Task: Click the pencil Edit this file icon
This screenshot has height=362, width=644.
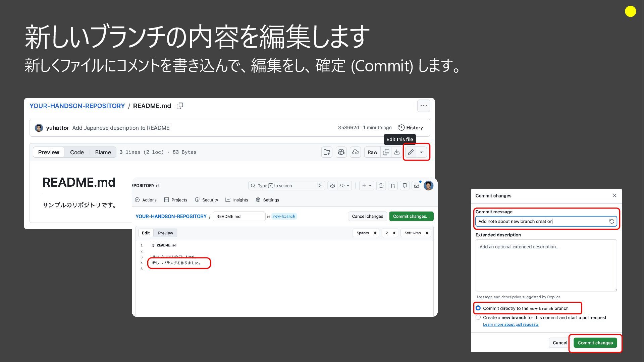Action: tap(411, 152)
